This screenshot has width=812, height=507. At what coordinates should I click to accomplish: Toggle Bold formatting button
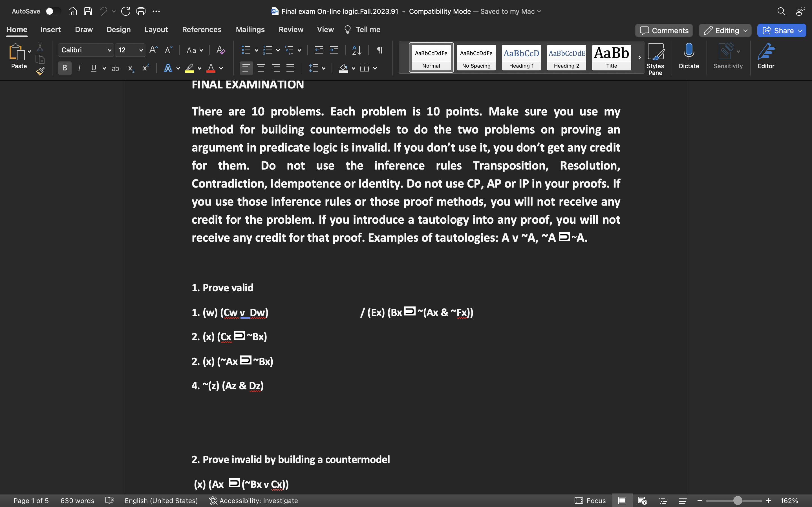point(65,68)
